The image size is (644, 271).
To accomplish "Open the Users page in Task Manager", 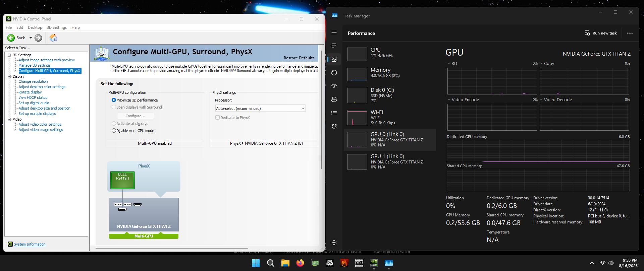I will (334, 99).
